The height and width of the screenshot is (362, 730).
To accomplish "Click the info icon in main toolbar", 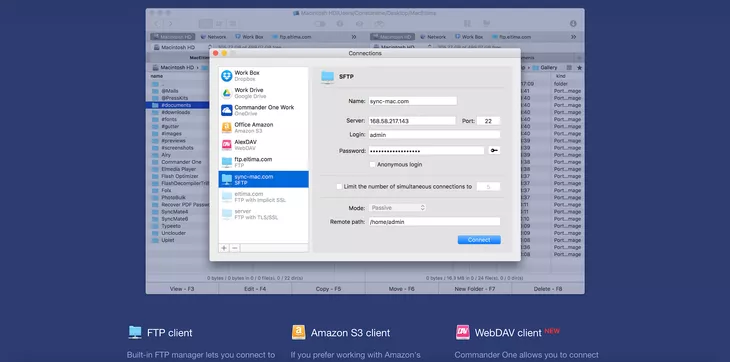I will pos(340,24).
